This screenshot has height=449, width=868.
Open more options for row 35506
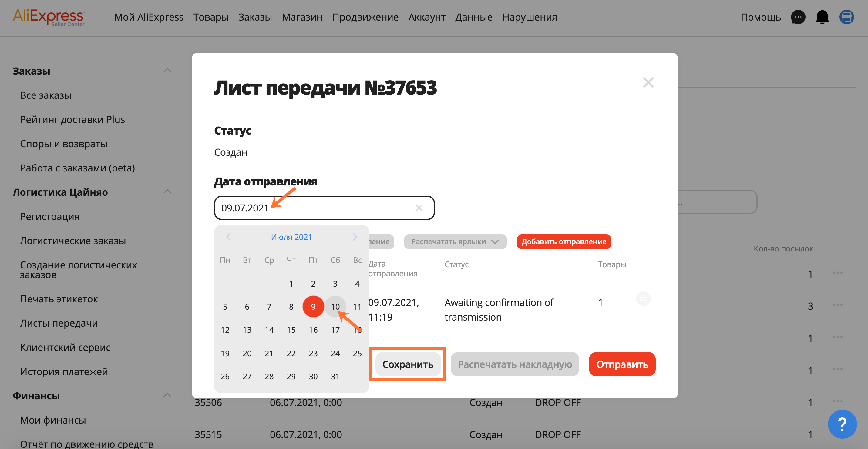pos(837,401)
